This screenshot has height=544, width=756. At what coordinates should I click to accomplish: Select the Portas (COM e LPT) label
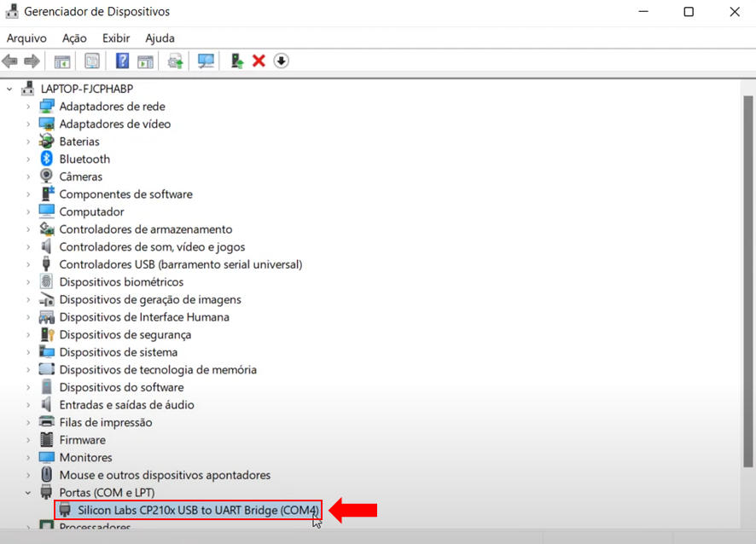click(107, 493)
